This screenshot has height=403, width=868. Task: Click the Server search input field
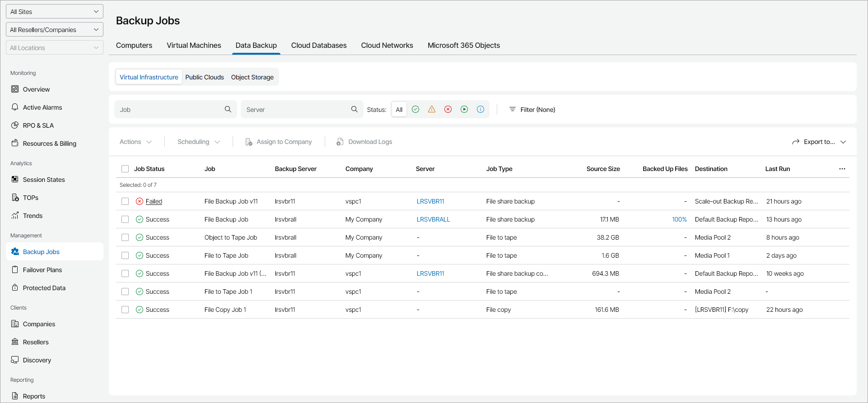[296, 110]
